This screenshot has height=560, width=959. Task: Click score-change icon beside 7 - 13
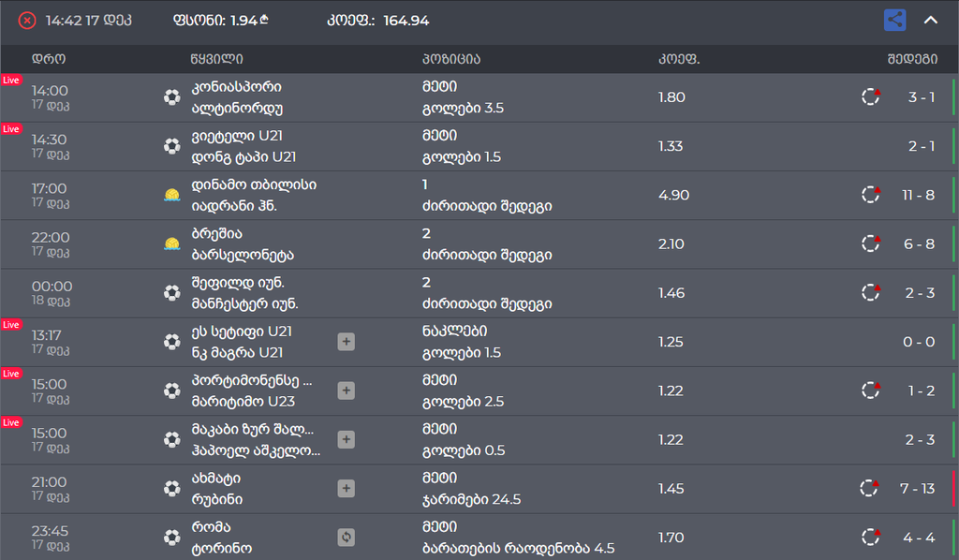click(869, 488)
